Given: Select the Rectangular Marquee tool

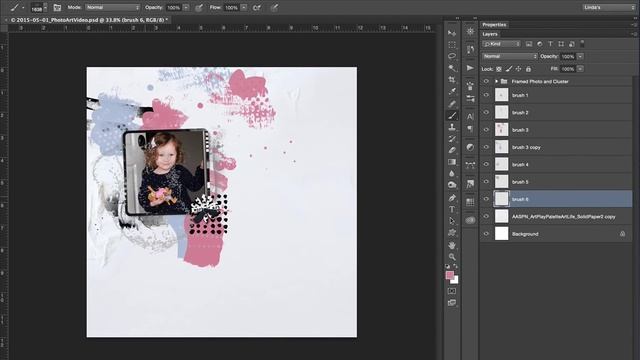Looking at the screenshot, I should 452,45.
